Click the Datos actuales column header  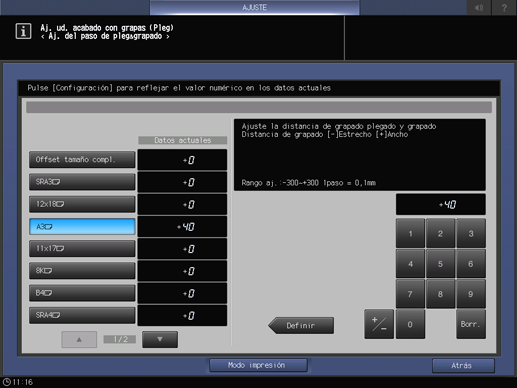click(x=183, y=140)
